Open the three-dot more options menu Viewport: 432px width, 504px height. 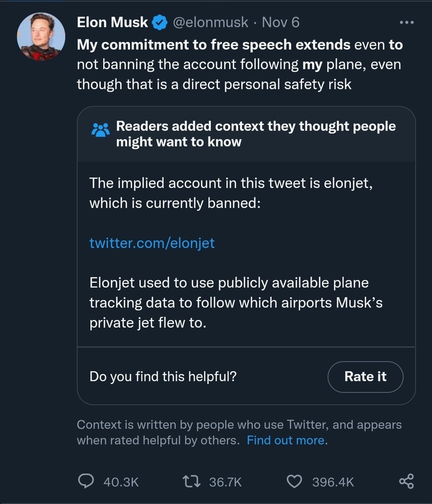click(x=406, y=22)
